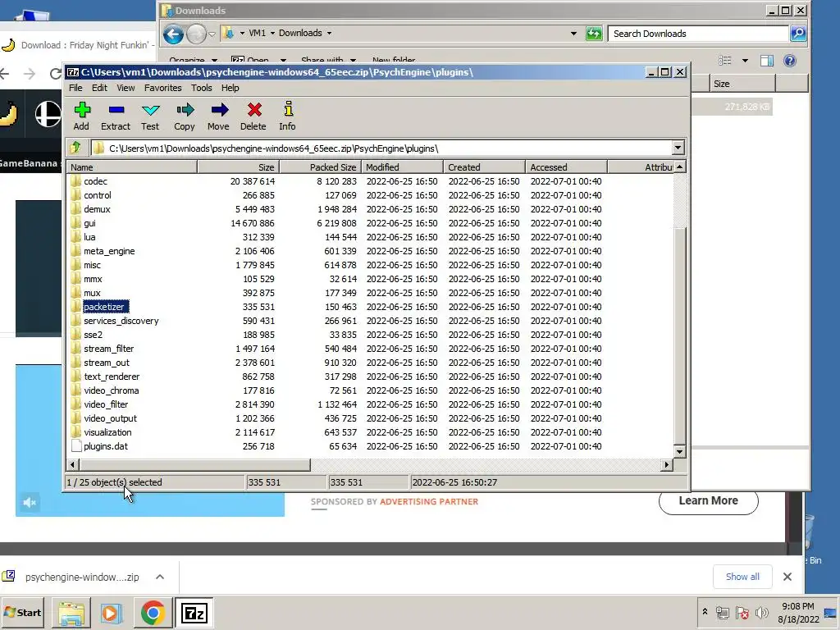840x630 pixels.
Task: Select the demux folder
Action: point(97,209)
